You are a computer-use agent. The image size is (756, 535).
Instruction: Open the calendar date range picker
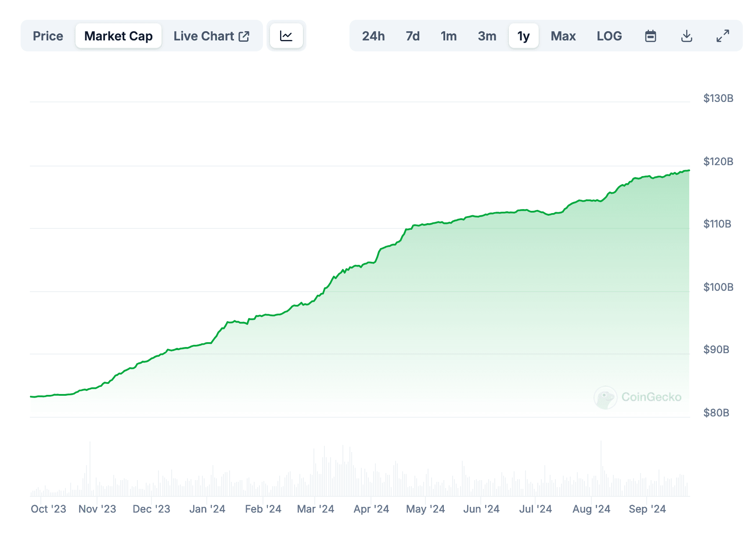point(651,36)
